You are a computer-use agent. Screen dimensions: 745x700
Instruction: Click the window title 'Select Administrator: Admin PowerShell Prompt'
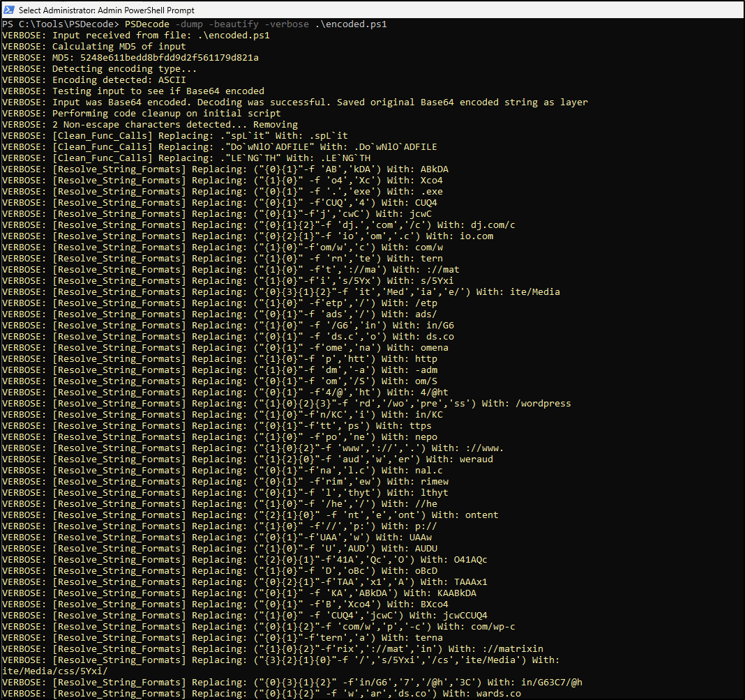107,10
